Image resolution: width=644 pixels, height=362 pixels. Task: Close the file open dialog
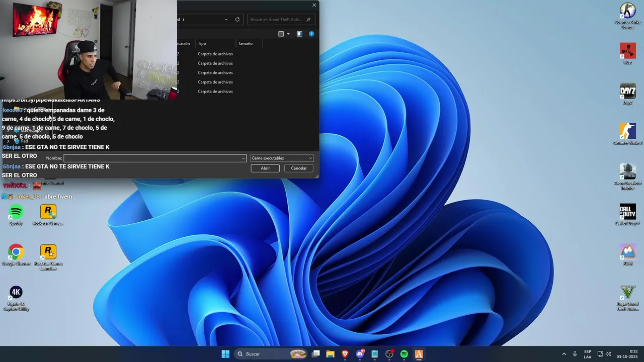[x=314, y=5]
